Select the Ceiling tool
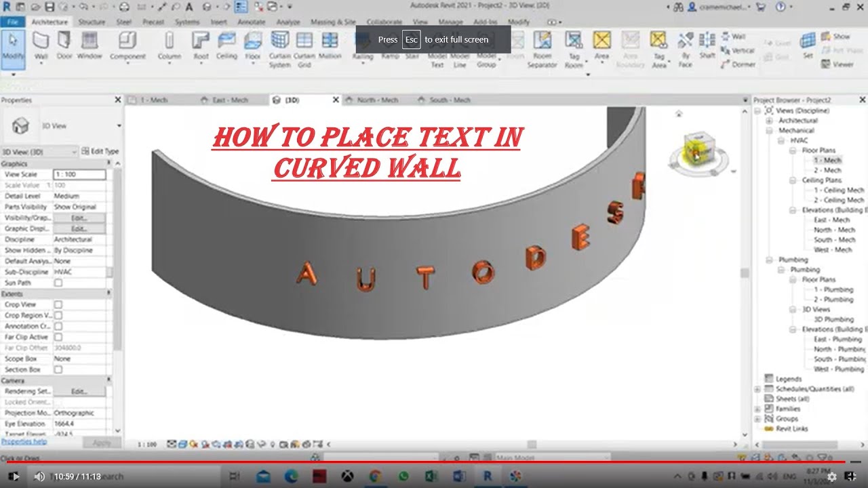Screen dimensions: 868x488 point(226,46)
